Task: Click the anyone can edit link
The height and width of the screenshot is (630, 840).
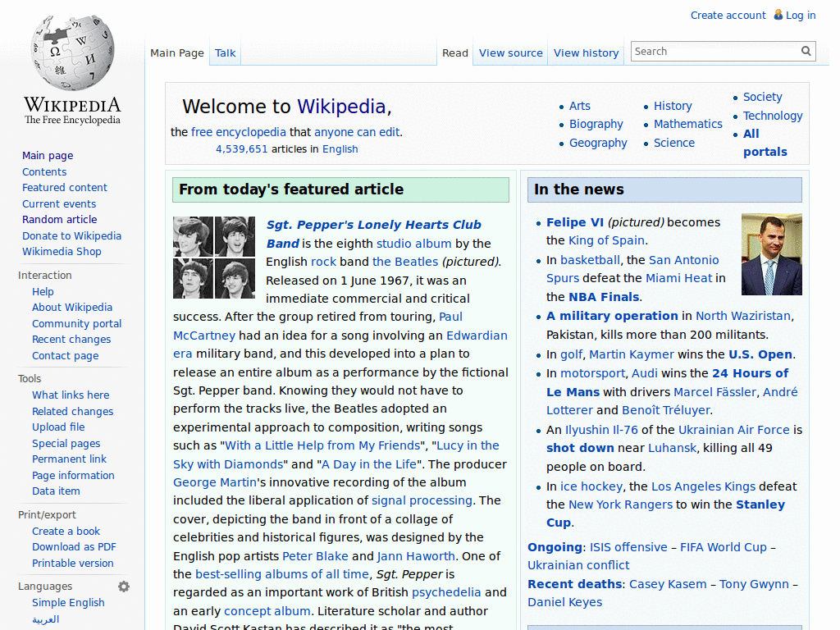Action: pos(357,132)
